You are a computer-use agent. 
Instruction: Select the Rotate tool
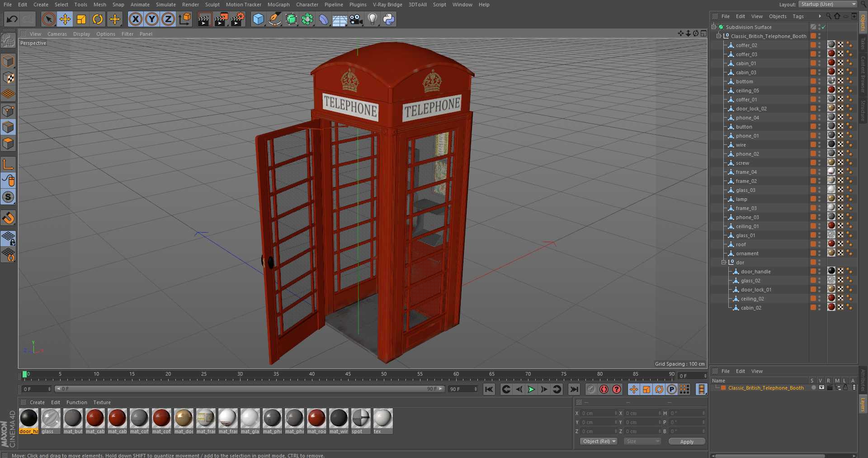pos(98,19)
